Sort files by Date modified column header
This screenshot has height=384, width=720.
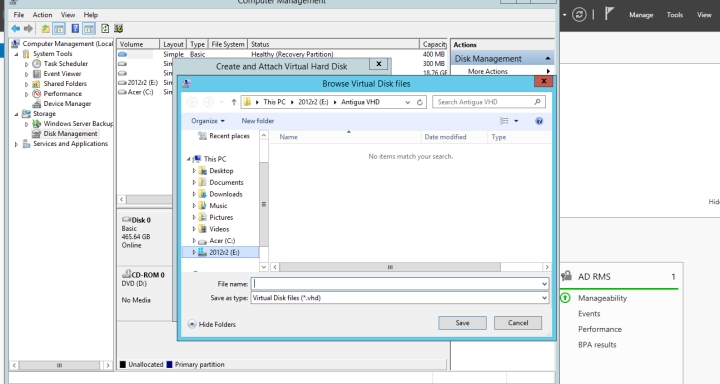point(454,137)
